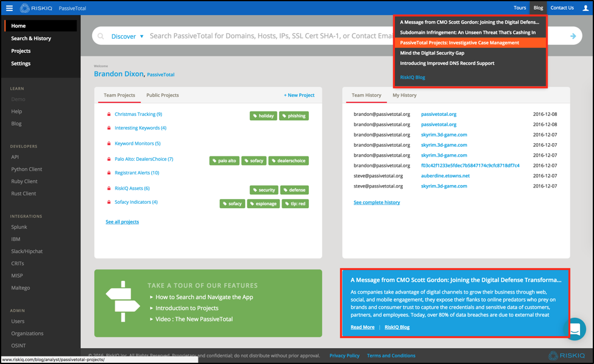594x364 pixels.
Task: Open the Slack/Hipchat integration
Action: coord(27,251)
